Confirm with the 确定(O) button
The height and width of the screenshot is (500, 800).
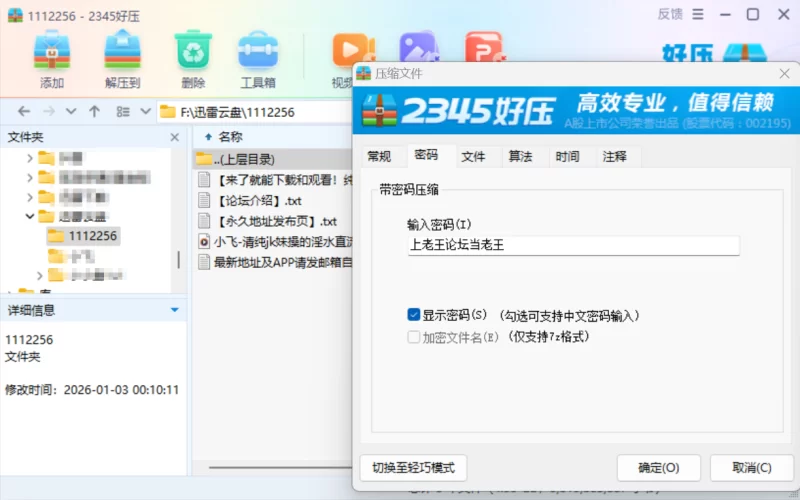(658, 468)
